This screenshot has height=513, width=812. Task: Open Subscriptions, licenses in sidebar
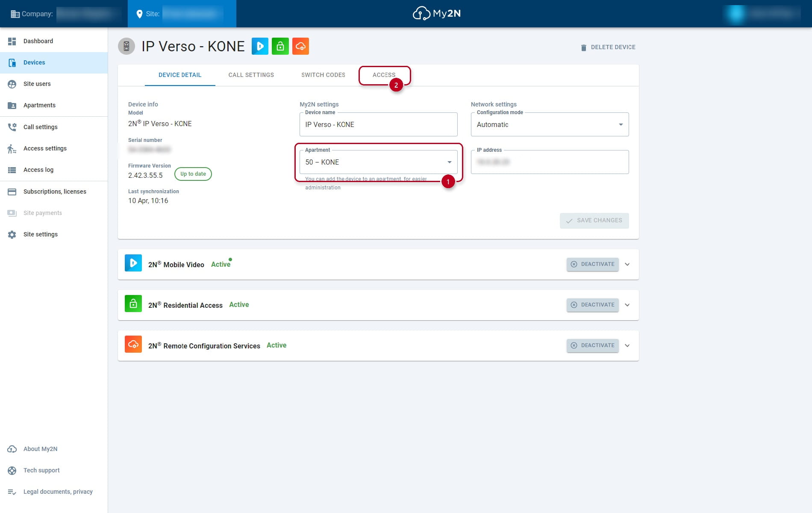(x=54, y=192)
